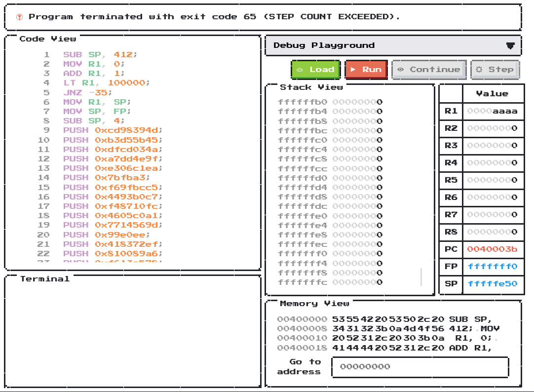Click line 19 PUSH 0x7714569d
The height and width of the screenshot is (392, 534).
[113, 225]
